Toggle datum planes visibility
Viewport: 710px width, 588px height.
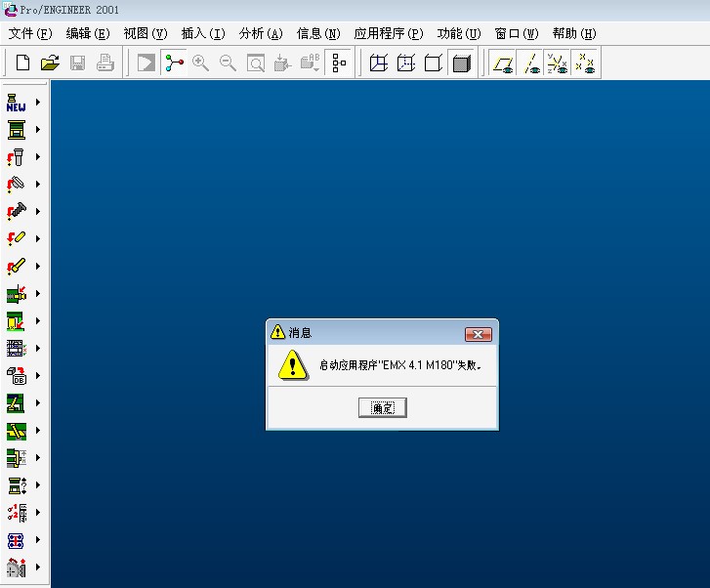pyautogui.click(x=503, y=63)
